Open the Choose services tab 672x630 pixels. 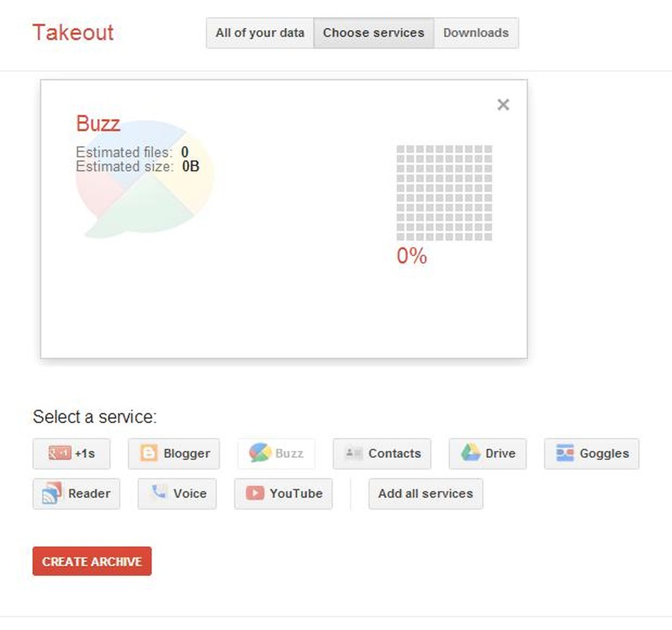[x=374, y=33]
